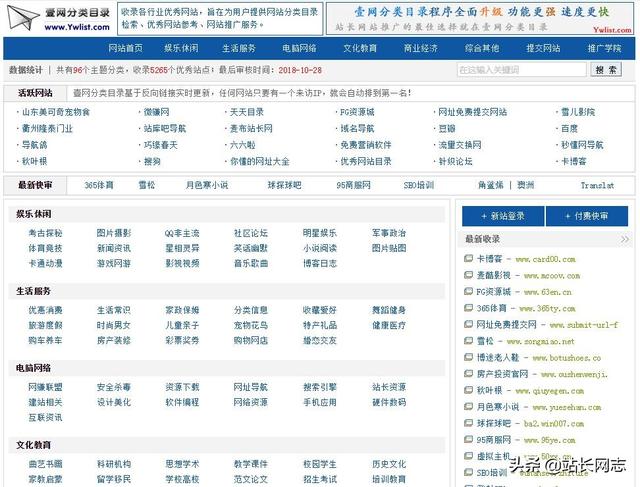The width and height of the screenshot is (640, 487).
Task: Click the + 新站登录 button
Action: (503, 216)
